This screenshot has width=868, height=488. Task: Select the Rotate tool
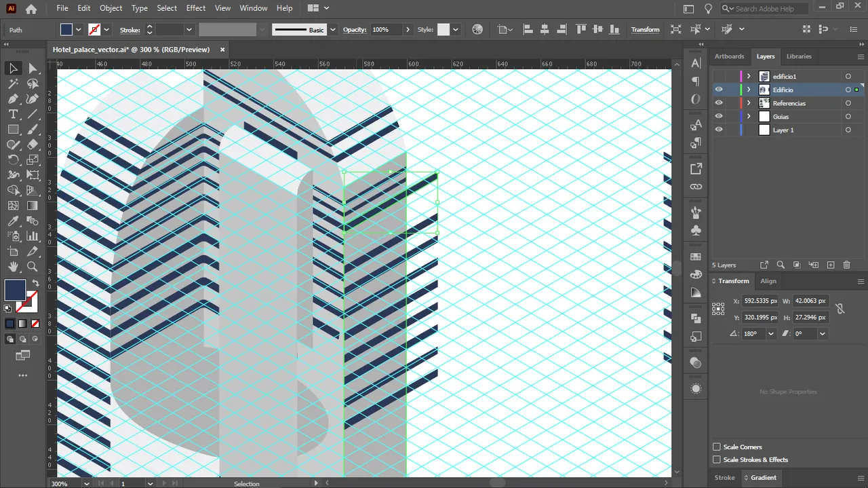pos(13,160)
